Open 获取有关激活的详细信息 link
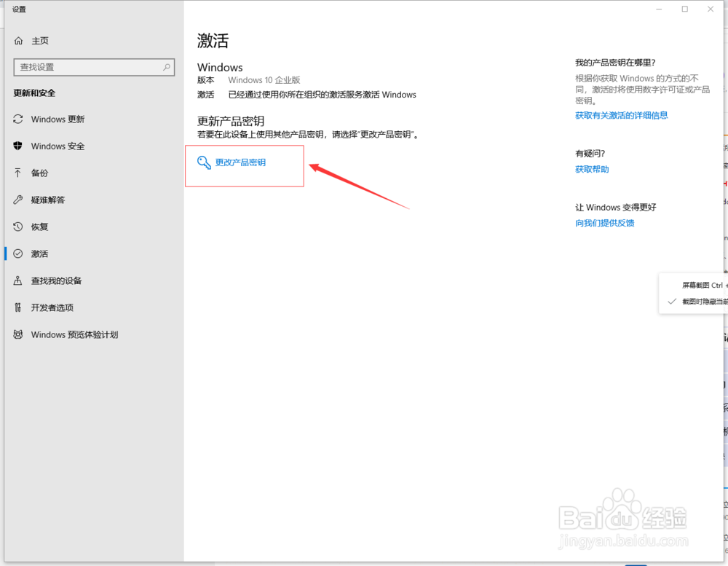Viewport: 728px width, 566px height. (x=621, y=115)
